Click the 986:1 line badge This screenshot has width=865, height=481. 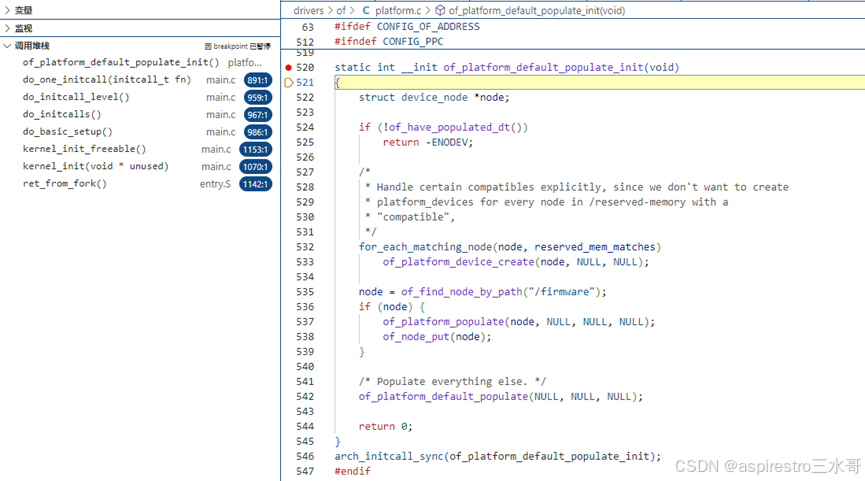pos(258,132)
